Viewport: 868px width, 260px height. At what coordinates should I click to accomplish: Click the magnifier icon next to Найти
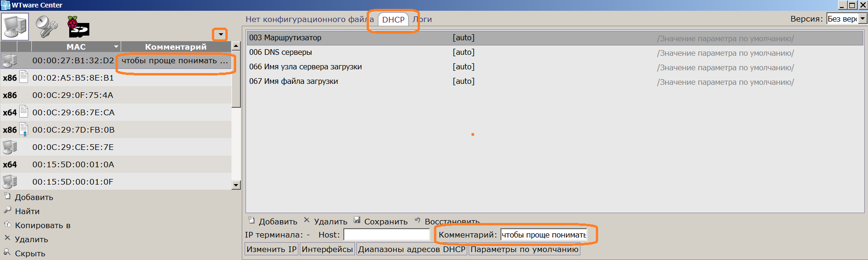pyautogui.click(x=7, y=210)
